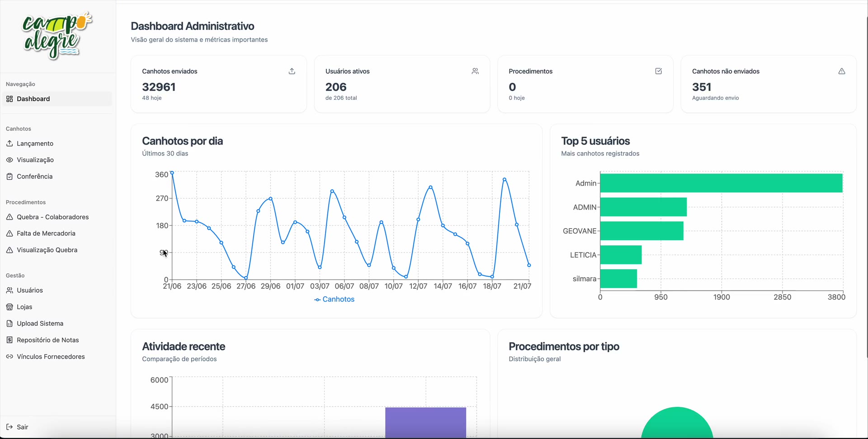Viewport: 868px width, 439px height.
Task: Click the page vertical scrollbar
Action: (x=867, y=187)
